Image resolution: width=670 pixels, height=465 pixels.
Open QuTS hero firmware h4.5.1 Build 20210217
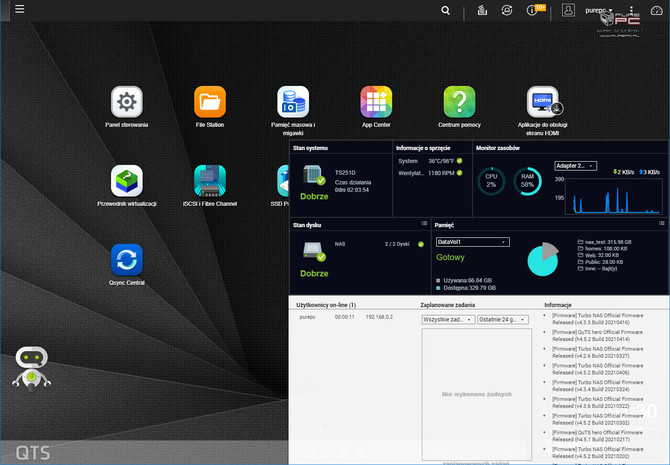(x=597, y=436)
